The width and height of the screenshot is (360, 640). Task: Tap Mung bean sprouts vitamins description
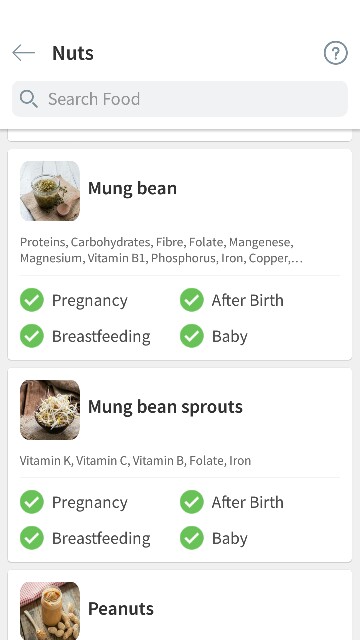135,461
